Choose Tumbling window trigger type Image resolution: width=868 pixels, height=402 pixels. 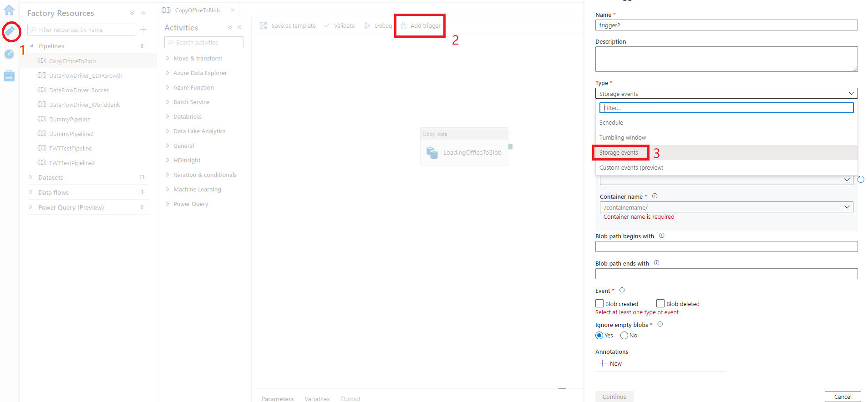tap(726, 138)
